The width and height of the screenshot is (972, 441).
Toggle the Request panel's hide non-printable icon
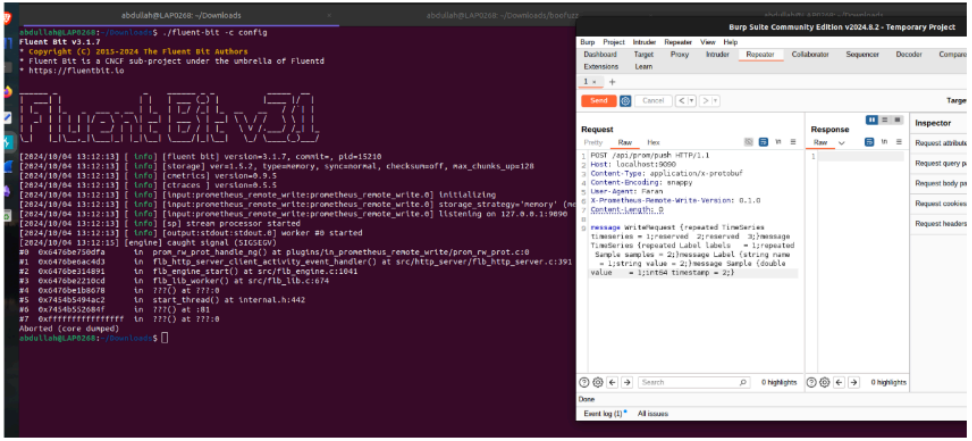[x=749, y=142]
